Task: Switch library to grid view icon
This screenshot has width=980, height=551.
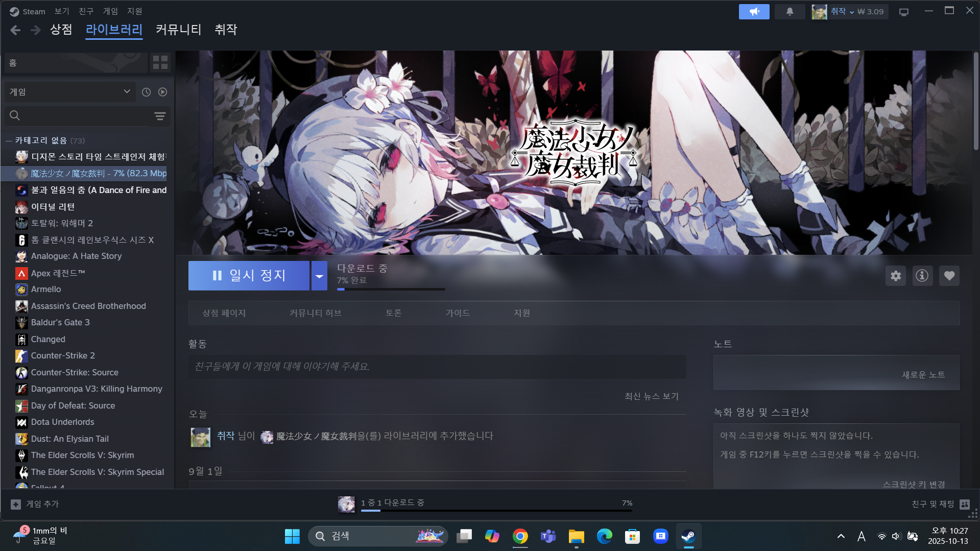Action: coord(160,63)
